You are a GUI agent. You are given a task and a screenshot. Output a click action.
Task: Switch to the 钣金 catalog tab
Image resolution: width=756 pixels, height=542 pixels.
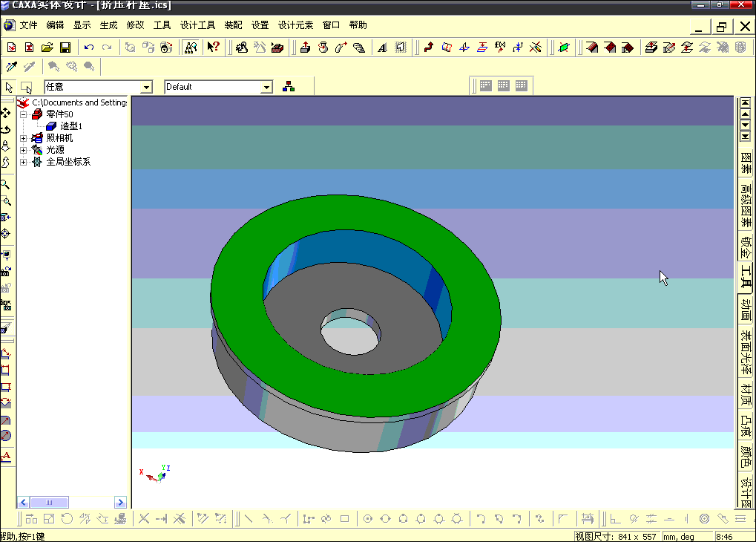(746, 247)
